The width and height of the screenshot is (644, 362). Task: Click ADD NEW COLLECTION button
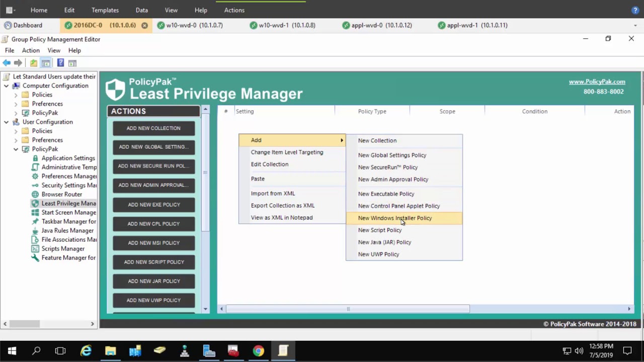[x=153, y=128]
